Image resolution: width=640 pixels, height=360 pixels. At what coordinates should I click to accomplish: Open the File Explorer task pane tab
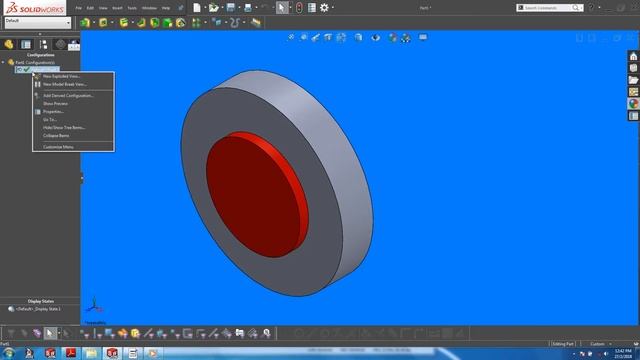pos(633,80)
